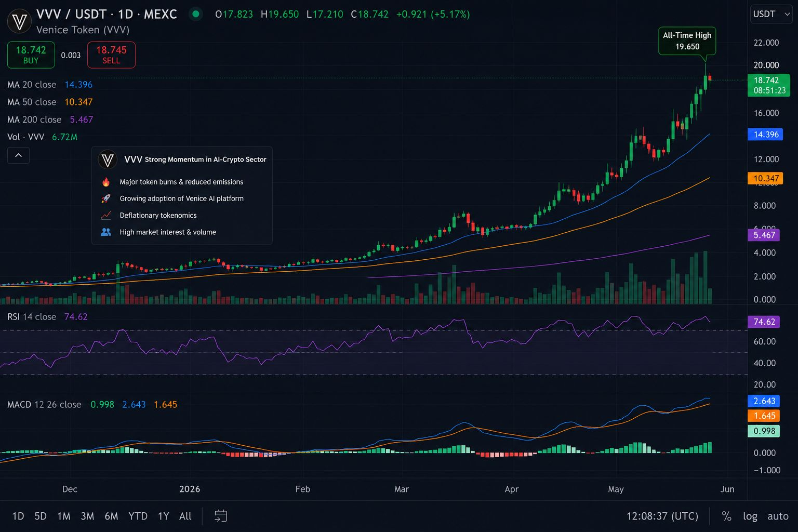Select the 1D time range
The height and width of the screenshot is (532, 798).
coord(18,516)
